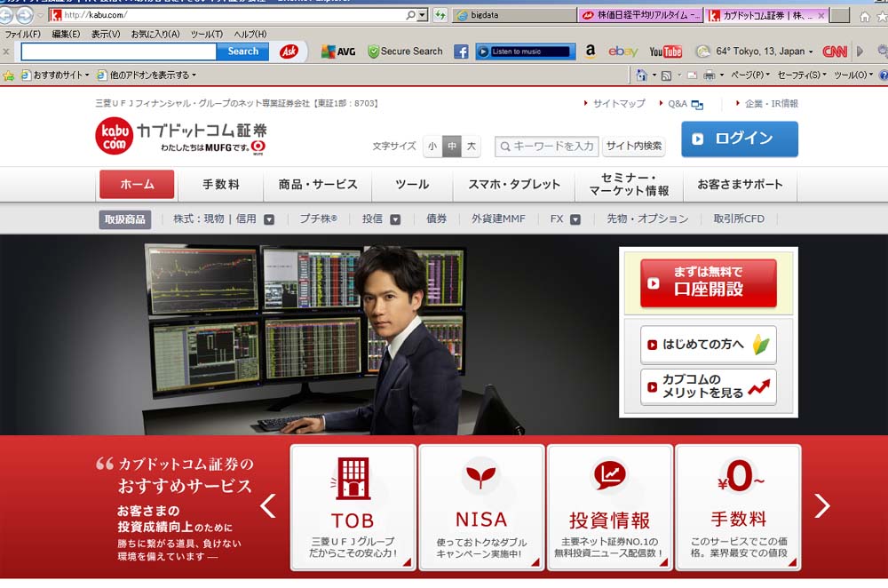Open the お気に入り(A) menu
This screenshot has height=588, width=888.
pos(155,35)
